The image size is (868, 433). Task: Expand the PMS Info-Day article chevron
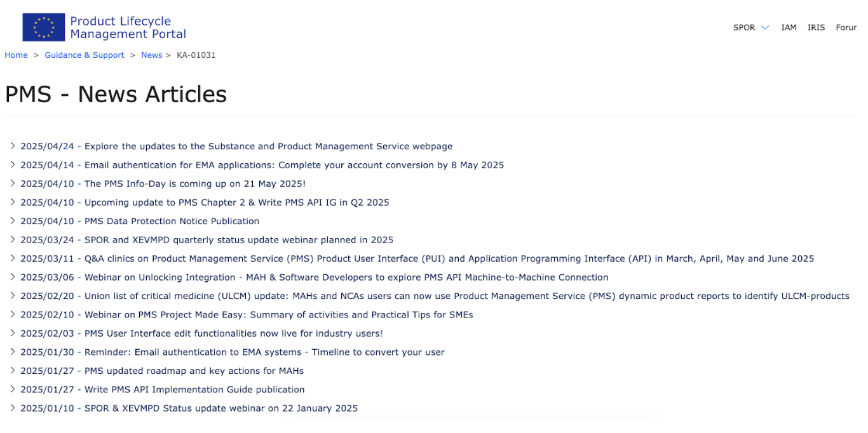(x=12, y=183)
